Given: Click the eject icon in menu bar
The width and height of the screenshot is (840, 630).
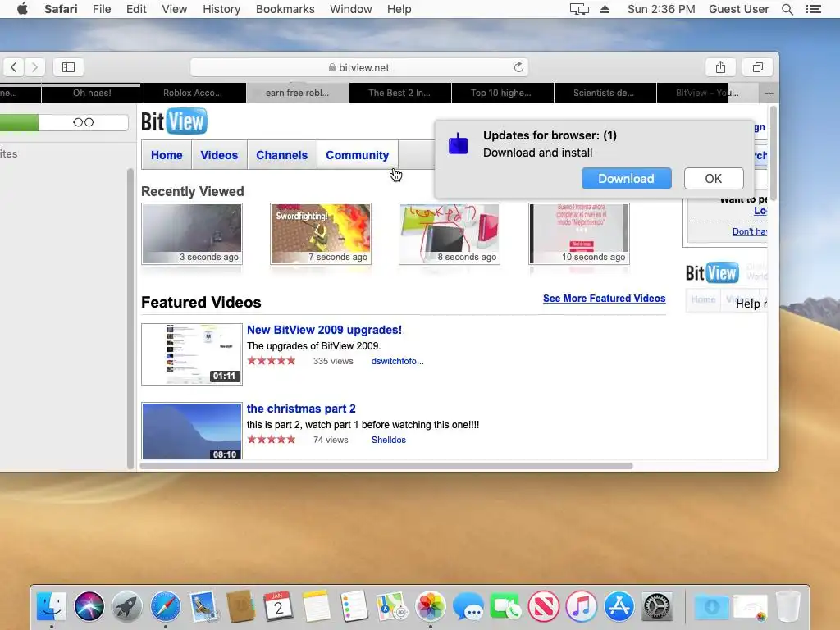Looking at the screenshot, I should coord(605,9).
